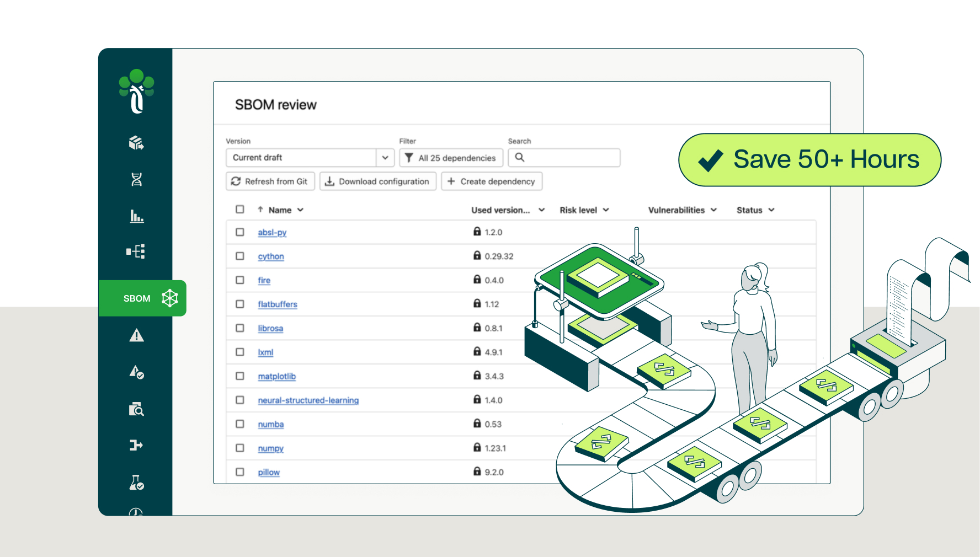Open the bar chart sidebar icon
The width and height of the screenshot is (980, 557).
tap(136, 216)
